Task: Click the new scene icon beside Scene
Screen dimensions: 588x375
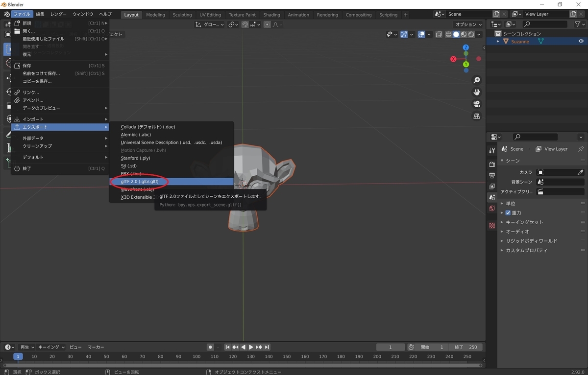Action: (x=495, y=14)
